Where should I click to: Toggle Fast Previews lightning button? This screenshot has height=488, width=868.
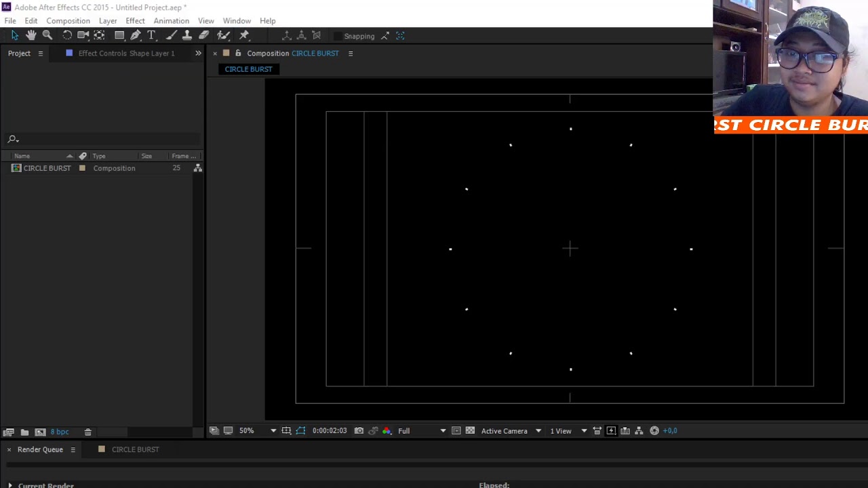pos(611,430)
